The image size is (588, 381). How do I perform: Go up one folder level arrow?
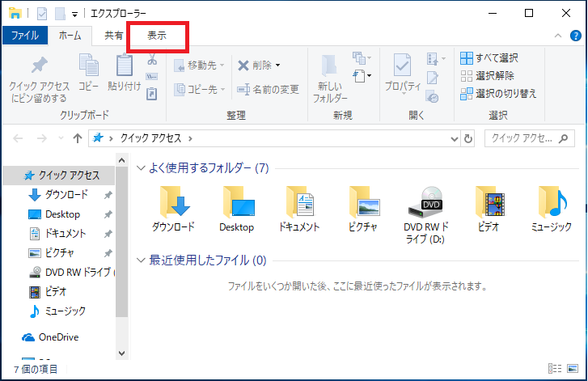coord(78,138)
